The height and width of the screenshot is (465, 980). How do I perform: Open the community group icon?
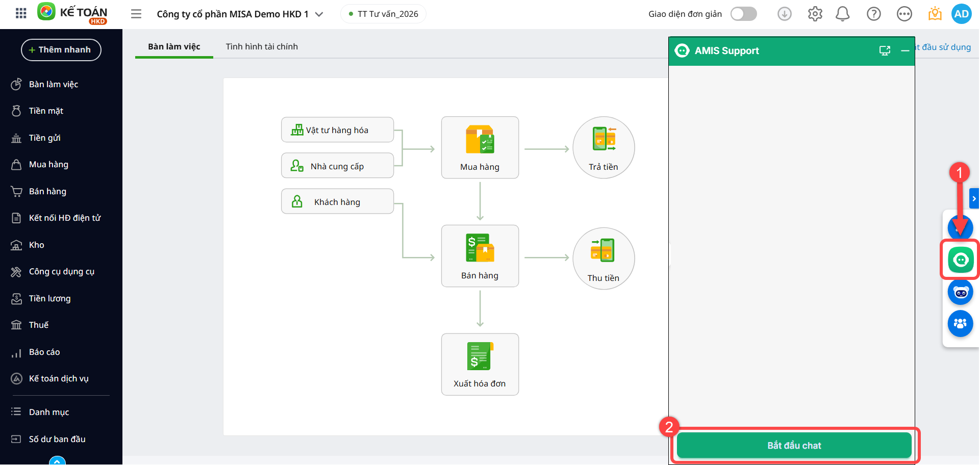tap(960, 324)
